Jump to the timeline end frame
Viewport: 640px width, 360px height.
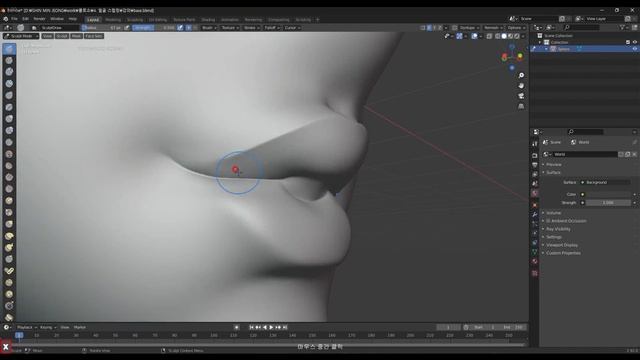coord(285,327)
